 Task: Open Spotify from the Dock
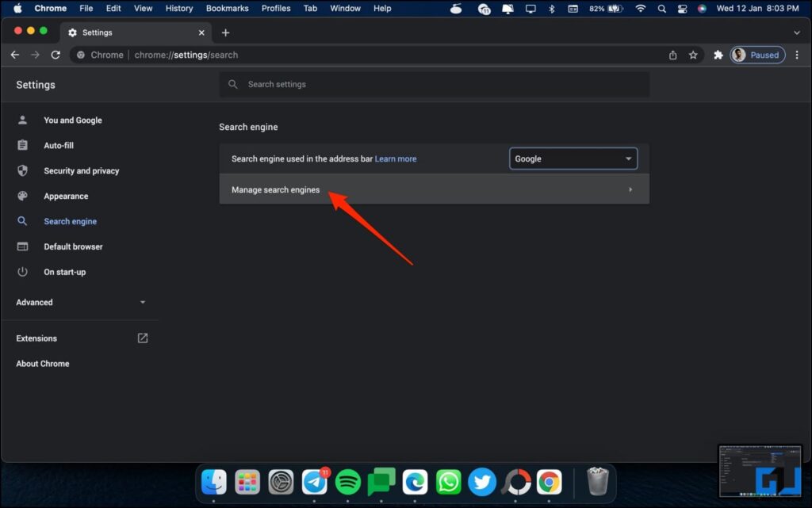[x=348, y=482]
